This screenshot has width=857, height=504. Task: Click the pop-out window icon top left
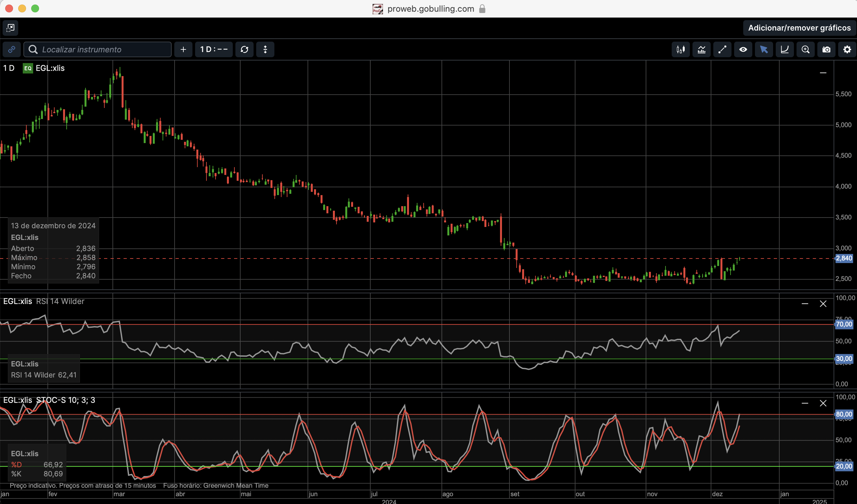(10, 28)
